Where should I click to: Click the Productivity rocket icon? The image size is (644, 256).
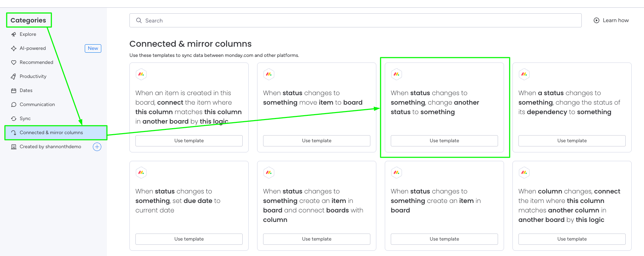14,77
